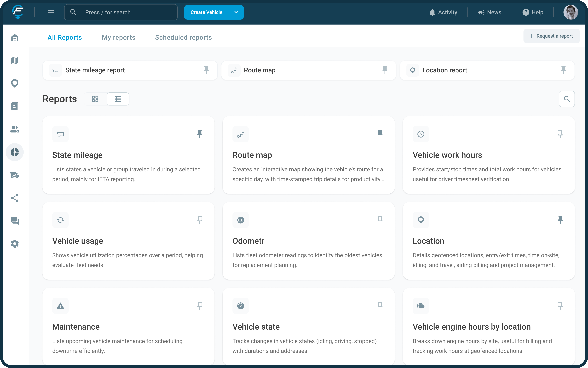Screen dimensions: 588x368
Task: Open the pinned Location report shortcut
Action: coord(487,70)
